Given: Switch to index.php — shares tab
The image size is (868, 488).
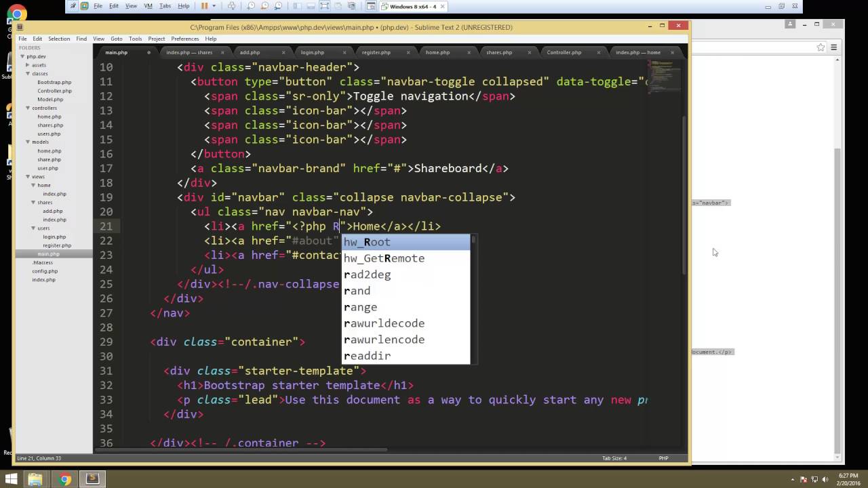Looking at the screenshot, I should (x=189, y=52).
